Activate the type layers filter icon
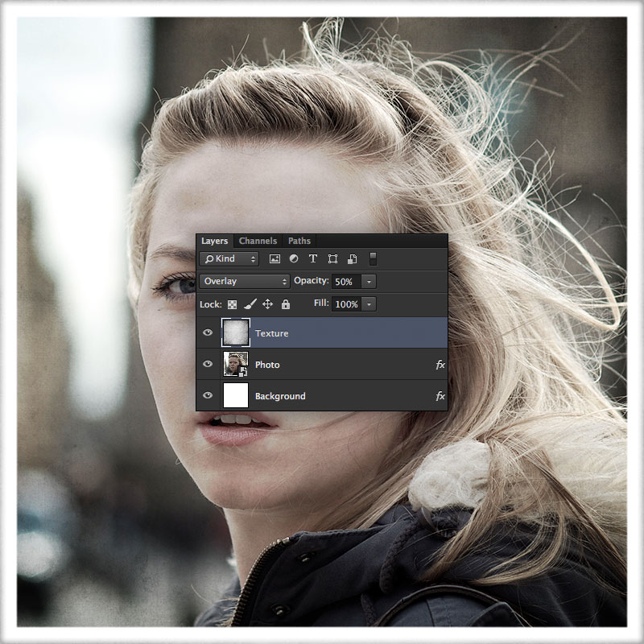The image size is (644, 644). click(312, 259)
